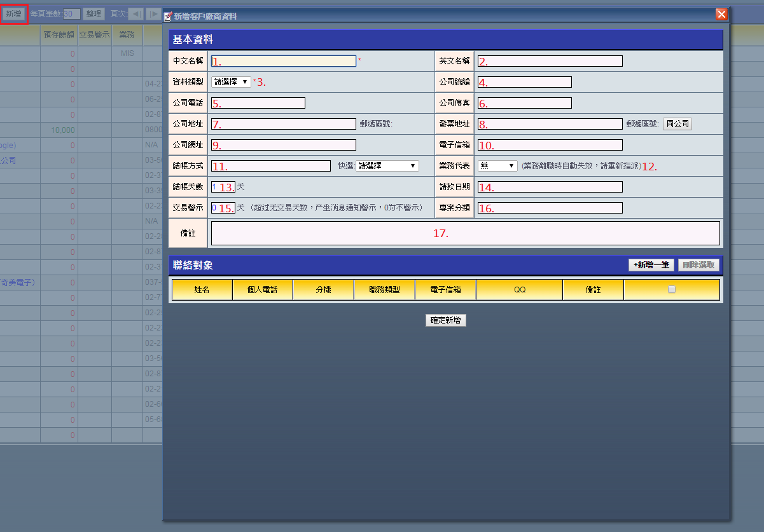Click the 備註 text area
Screen dimensions: 764x532
tap(465, 233)
